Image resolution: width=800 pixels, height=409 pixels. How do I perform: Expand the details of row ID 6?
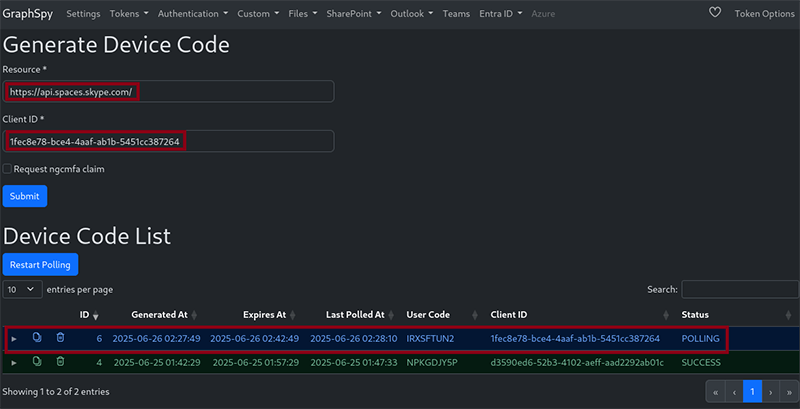(x=14, y=339)
